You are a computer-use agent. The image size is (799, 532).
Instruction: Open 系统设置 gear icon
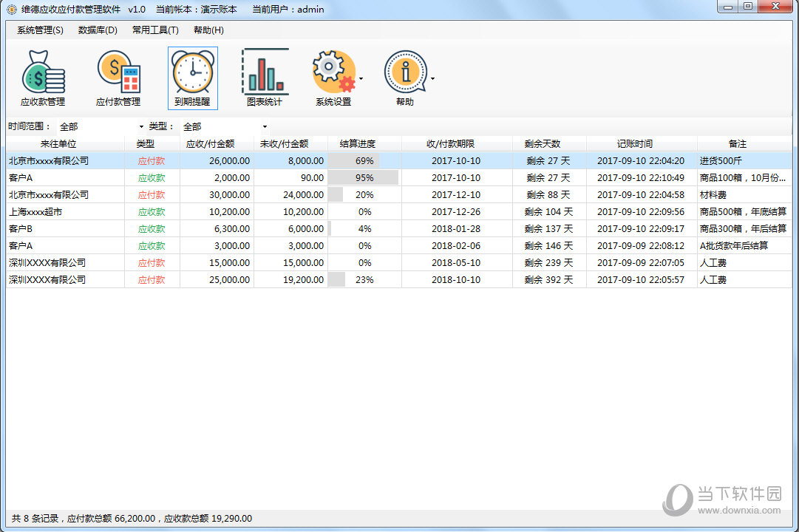pos(333,72)
